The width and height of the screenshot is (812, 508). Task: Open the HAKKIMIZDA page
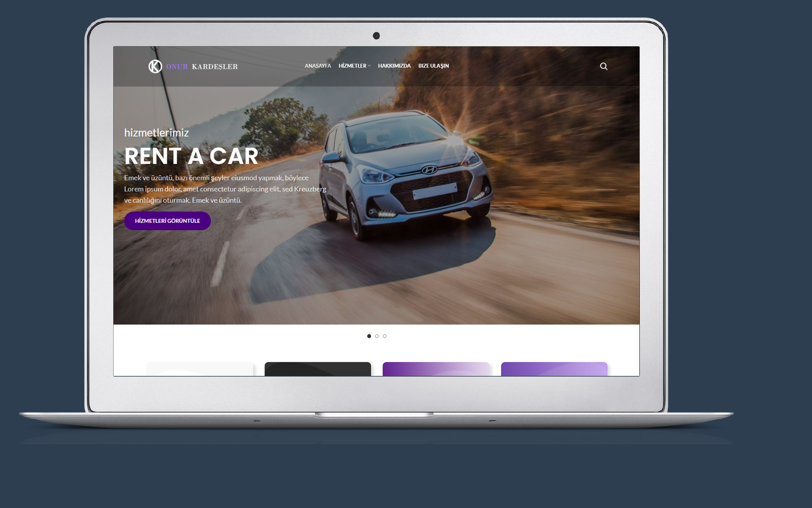coord(394,66)
